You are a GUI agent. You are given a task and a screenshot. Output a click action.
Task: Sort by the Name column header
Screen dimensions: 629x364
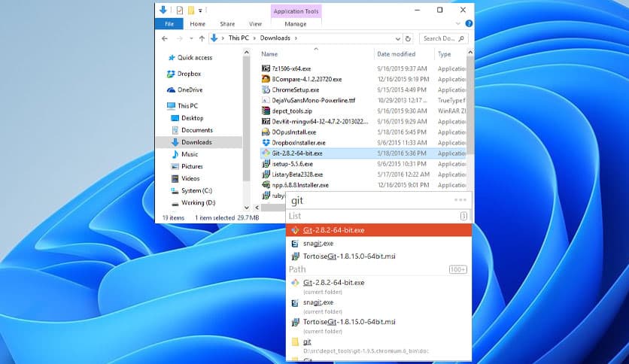point(269,54)
